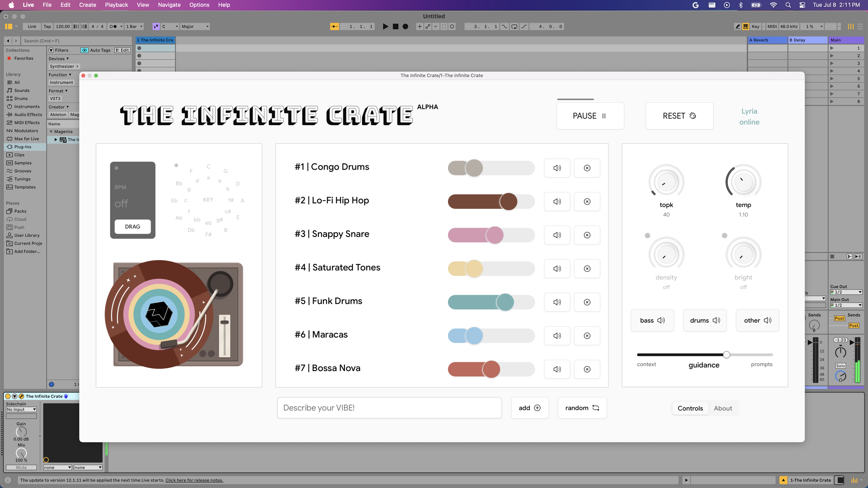868x488 pixels.
Task: Expand the Magenta folder tree item
Action: click(x=51, y=131)
